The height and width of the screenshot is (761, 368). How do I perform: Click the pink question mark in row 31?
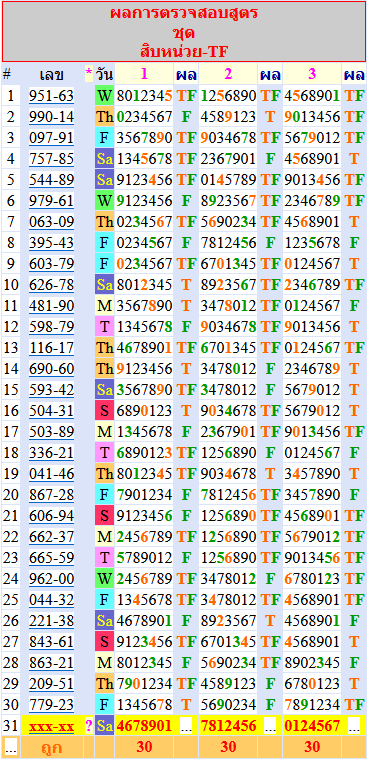[89, 727]
